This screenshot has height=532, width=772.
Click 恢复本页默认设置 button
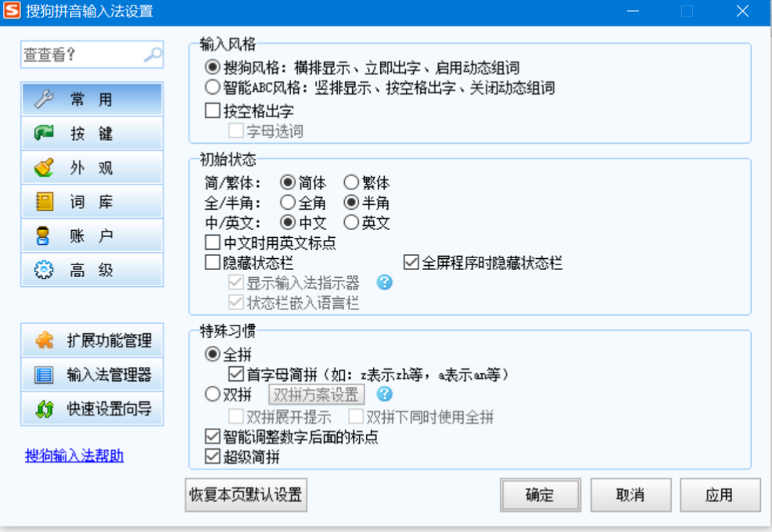pos(246,495)
